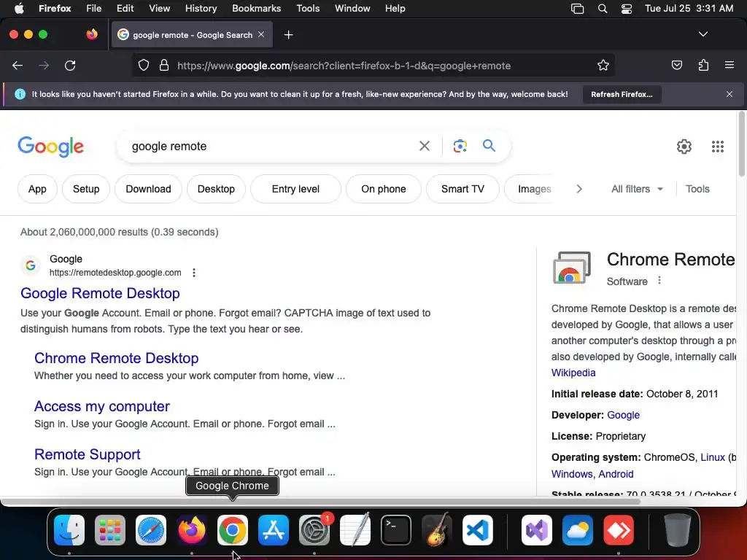The width and height of the screenshot is (747, 560).
Task: Expand the All filters dropdown
Action: [x=637, y=189]
